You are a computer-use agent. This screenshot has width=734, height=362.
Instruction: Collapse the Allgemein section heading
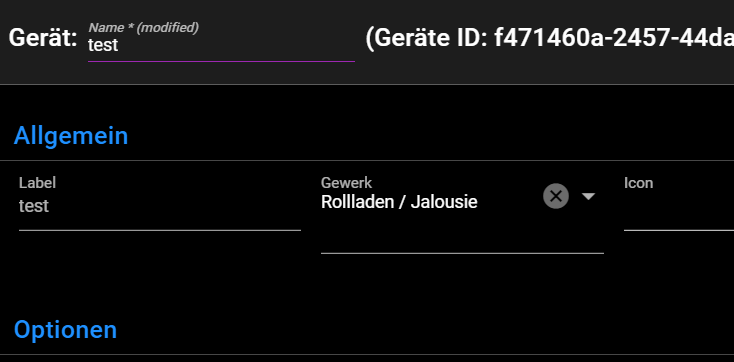pos(71,136)
